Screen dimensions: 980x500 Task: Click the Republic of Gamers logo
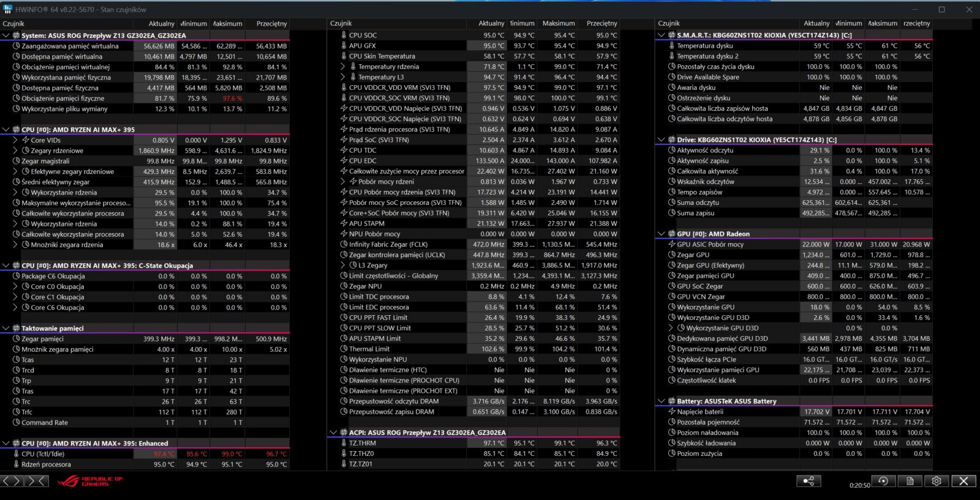click(90, 482)
